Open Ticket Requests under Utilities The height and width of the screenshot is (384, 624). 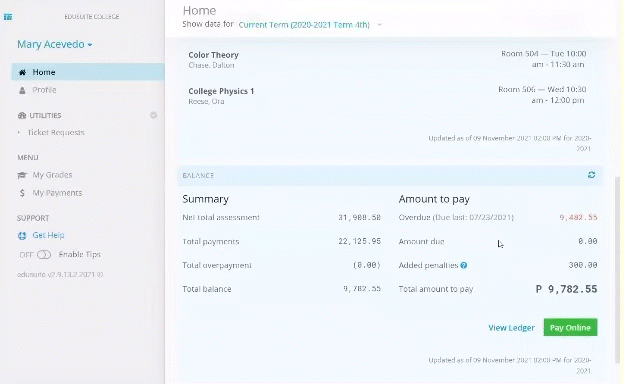tap(56, 133)
